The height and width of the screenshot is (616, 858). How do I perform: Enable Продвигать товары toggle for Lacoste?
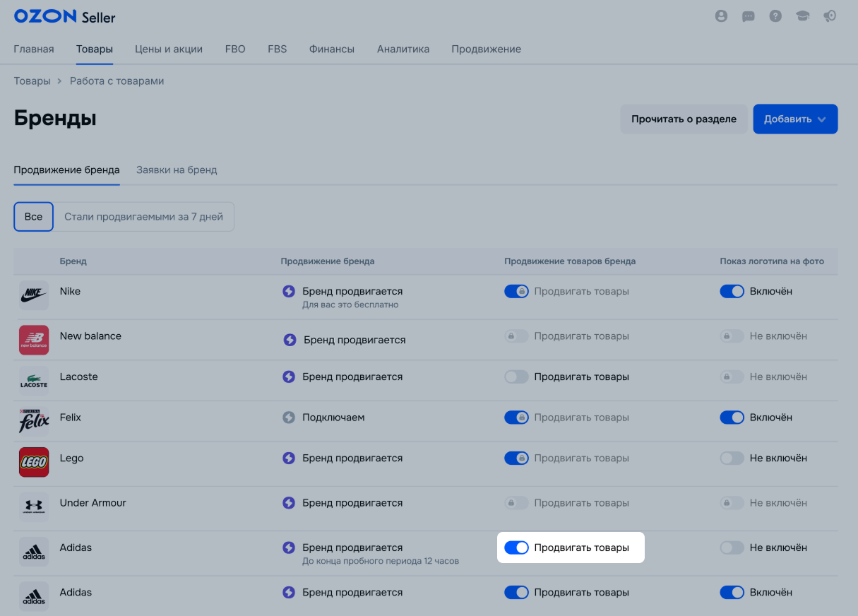point(516,377)
